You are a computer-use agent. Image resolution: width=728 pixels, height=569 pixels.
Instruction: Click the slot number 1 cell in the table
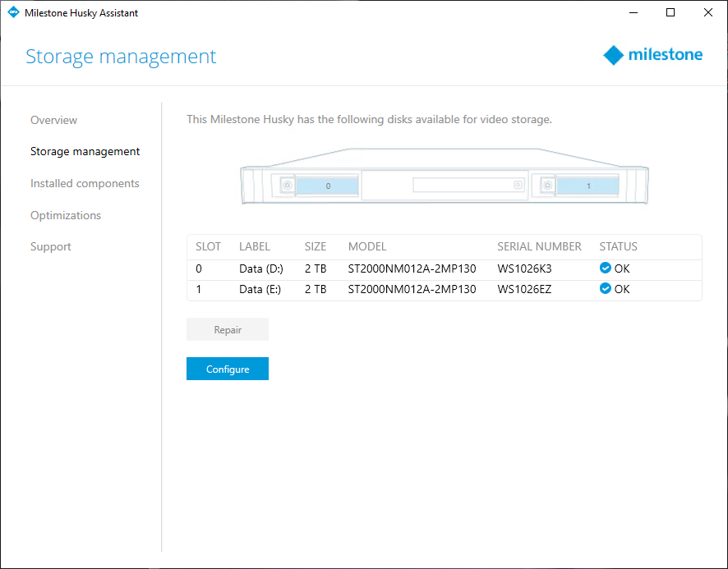(199, 289)
